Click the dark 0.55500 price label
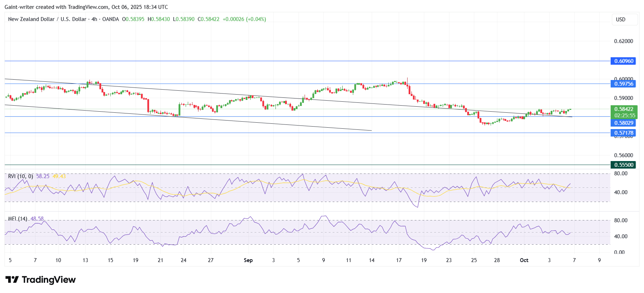 tap(623, 165)
